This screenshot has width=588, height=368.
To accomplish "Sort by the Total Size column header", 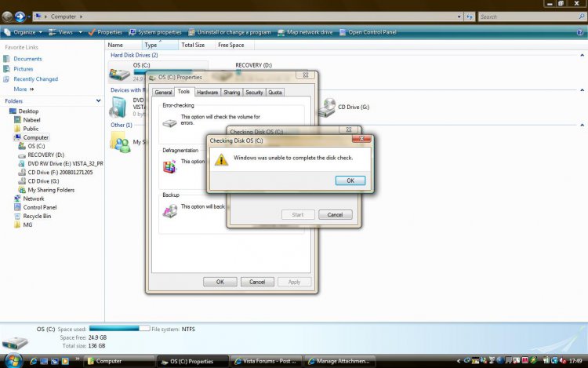I will pyautogui.click(x=196, y=45).
